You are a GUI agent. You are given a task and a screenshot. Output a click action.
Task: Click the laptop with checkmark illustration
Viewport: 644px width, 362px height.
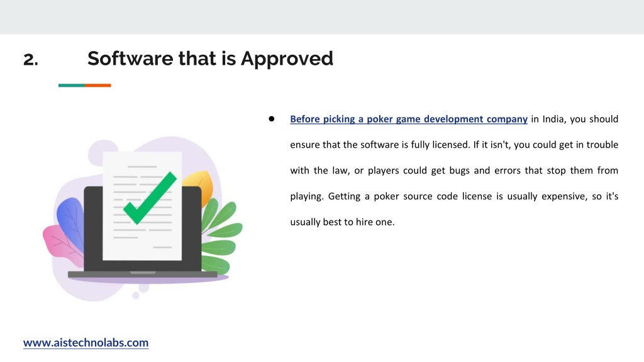click(143, 218)
